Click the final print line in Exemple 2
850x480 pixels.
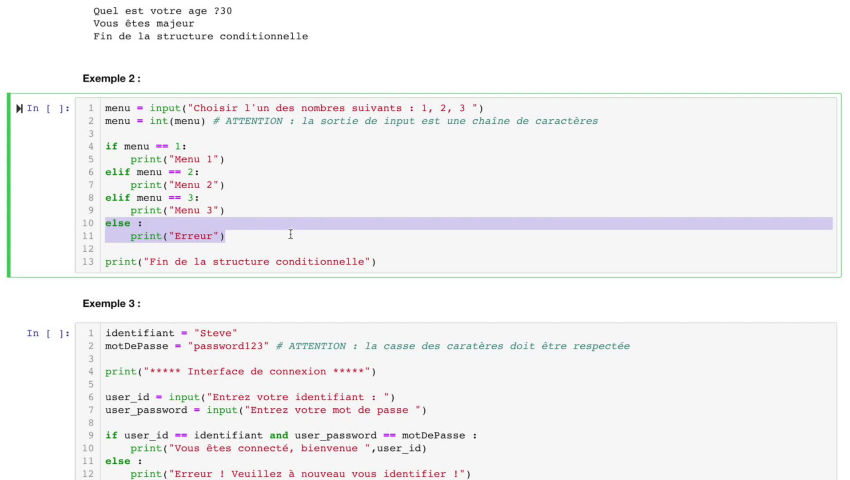pyautogui.click(x=240, y=262)
